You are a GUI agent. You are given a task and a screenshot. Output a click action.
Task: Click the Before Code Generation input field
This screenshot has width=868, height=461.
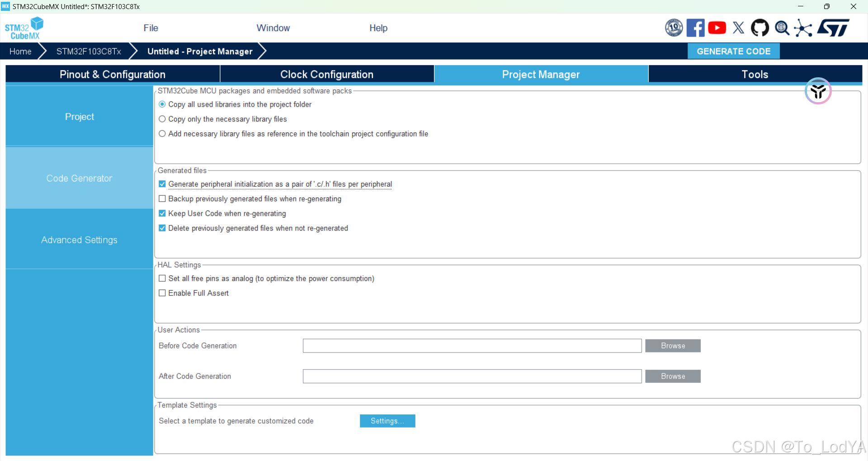(x=472, y=346)
